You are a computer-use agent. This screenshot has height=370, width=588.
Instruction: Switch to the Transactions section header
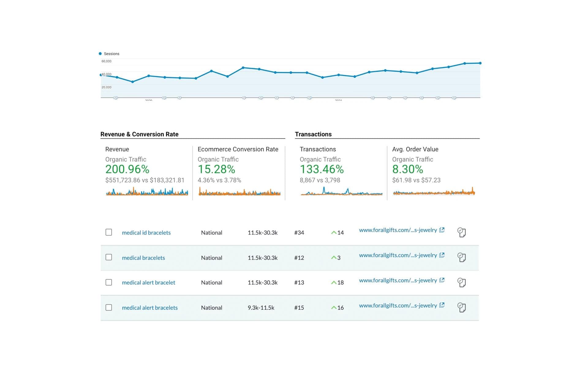click(x=313, y=134)
